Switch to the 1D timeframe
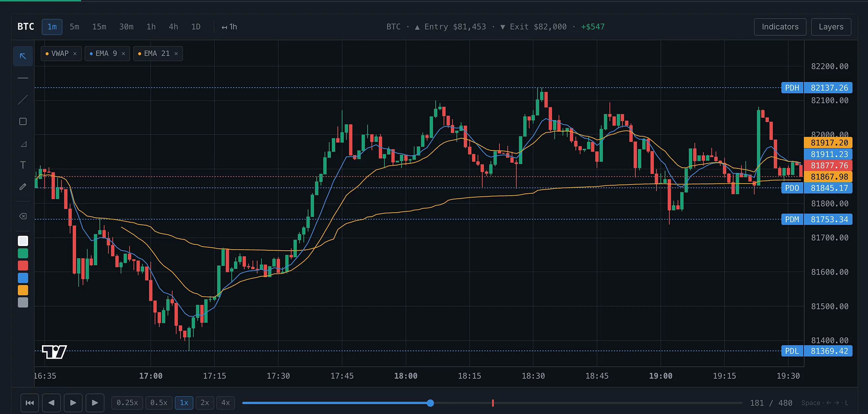The image size is (868, 414). point(196,27)
